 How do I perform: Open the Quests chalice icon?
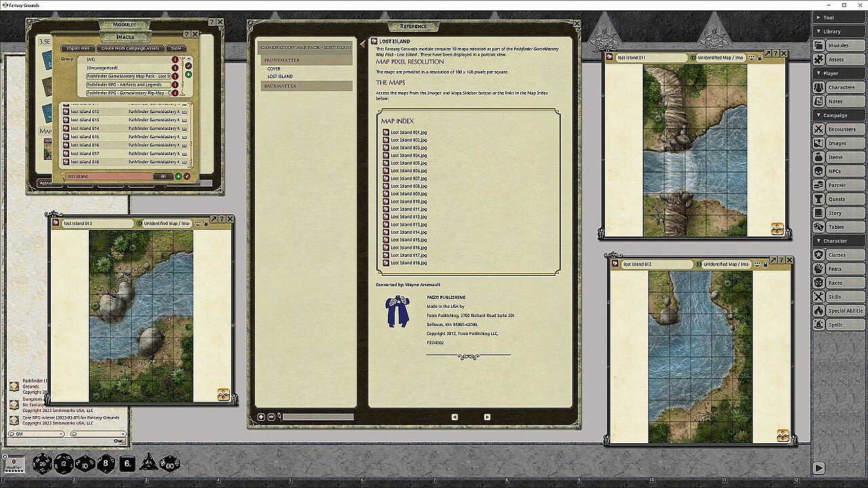coord(818,199)
